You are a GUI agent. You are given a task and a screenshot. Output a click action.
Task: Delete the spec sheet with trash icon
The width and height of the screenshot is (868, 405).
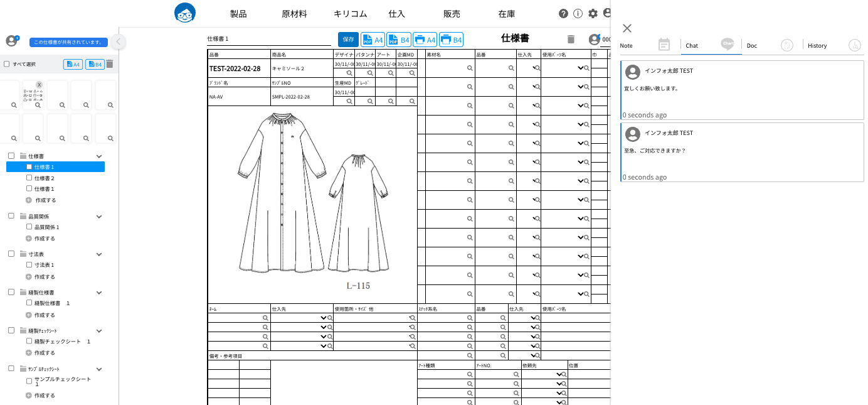tap(571, 40)
